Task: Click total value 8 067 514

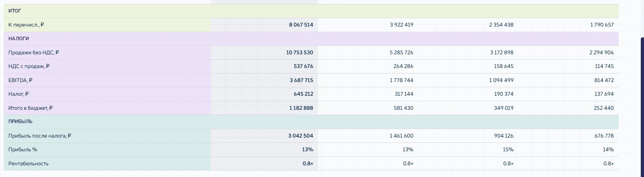Action: coord(301,25)
